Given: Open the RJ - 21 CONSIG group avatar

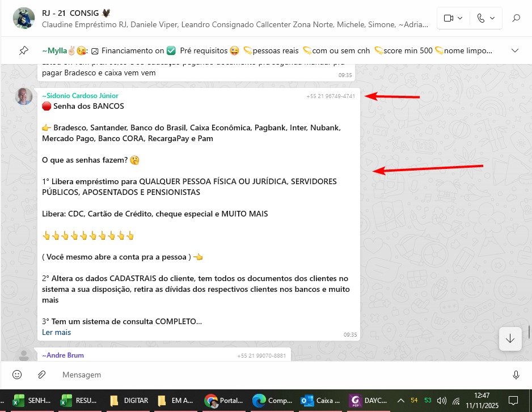Looking at the screenshot, I should (x=24, y=18).
